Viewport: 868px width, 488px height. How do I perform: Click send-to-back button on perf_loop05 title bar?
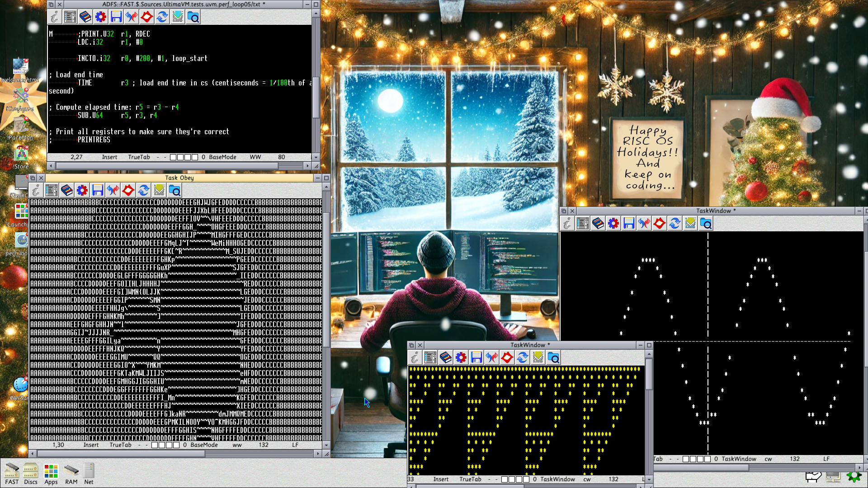[51, 4]
